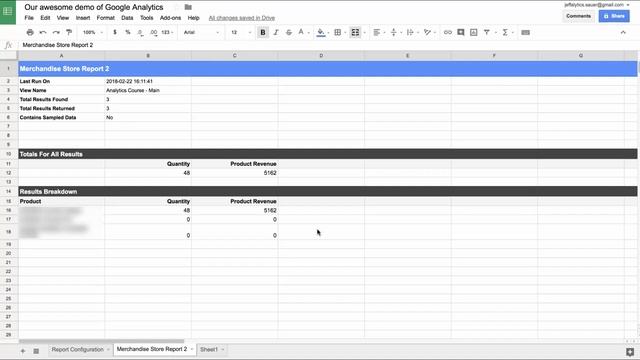Image resolution: width=640 pixels, height=360 pixels.
Task: Insert a link
Action: [x=448, y=32]
